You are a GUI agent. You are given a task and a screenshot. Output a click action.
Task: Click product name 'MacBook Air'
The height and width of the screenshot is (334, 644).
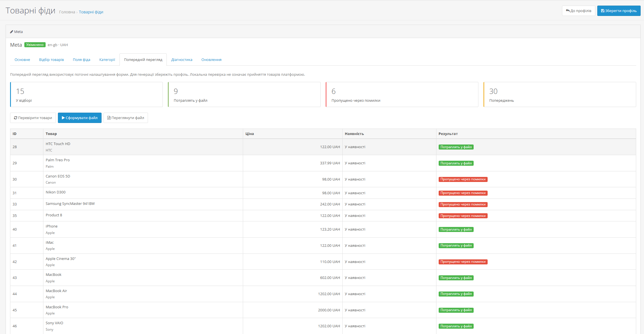(56, 291)
